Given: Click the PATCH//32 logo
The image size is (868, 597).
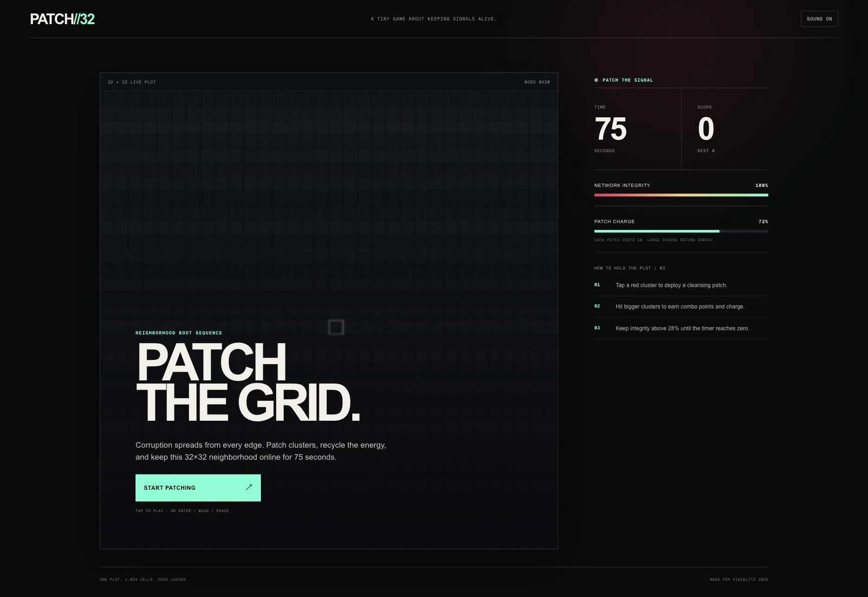Looking at the screenshot, I should (x=62, y=19).
